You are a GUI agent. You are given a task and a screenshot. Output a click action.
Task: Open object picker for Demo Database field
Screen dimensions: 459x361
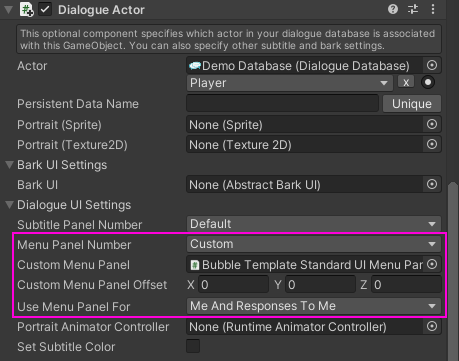(432, 65)
